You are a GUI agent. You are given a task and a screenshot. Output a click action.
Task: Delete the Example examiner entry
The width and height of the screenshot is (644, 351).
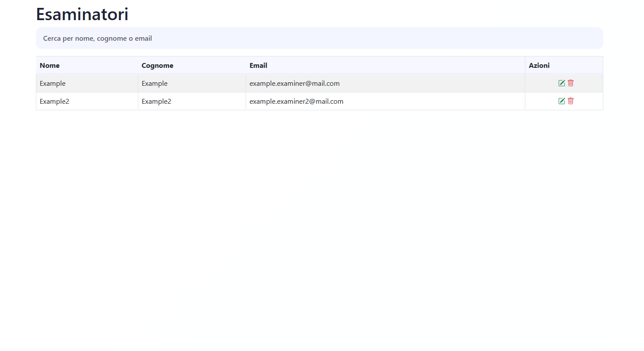click(x=570, y=83)
